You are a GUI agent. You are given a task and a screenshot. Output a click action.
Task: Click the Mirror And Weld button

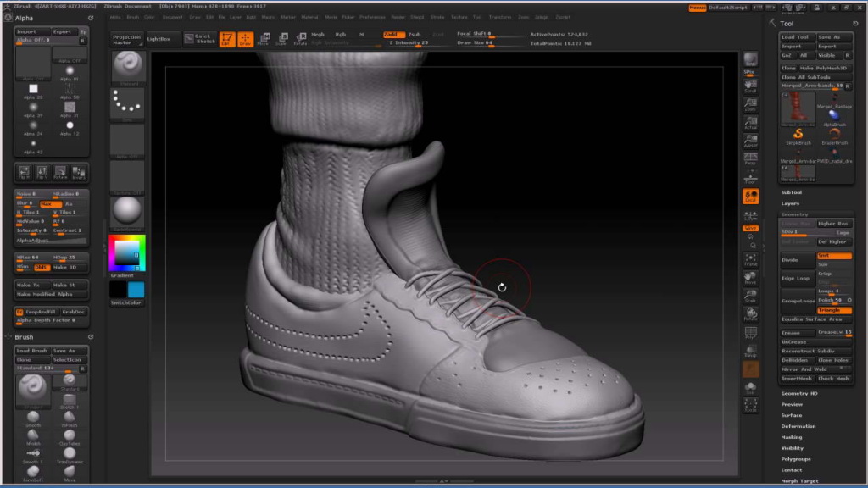coord(815,369)
